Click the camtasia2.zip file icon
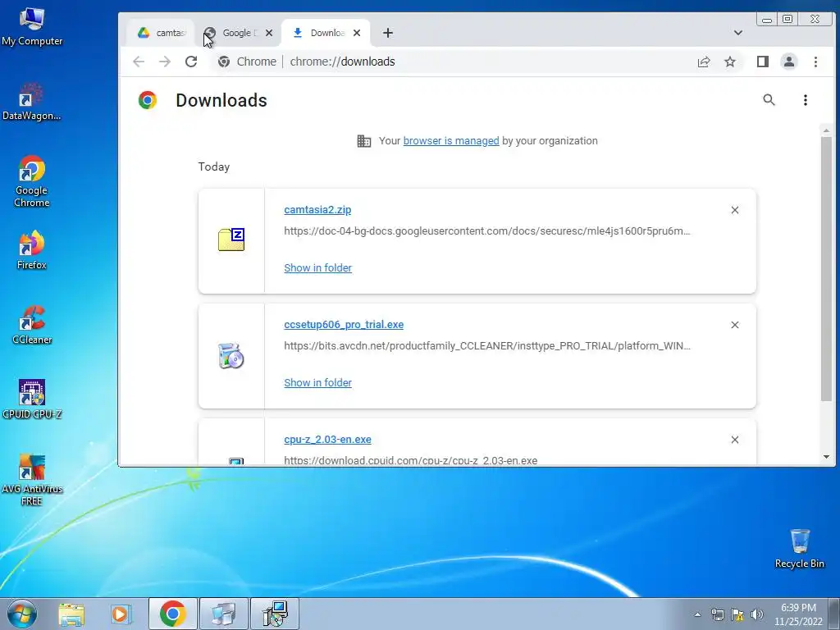Screen dimensions: 840x630 pos(231,240)
